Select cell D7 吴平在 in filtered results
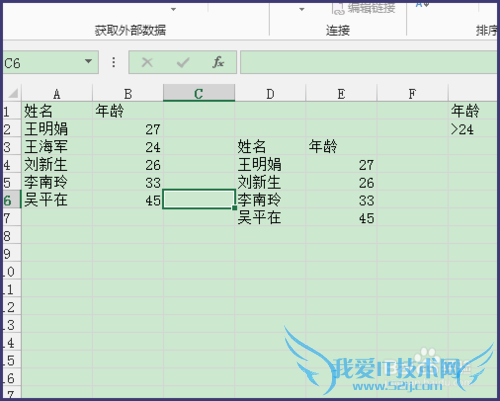The width and height of the screenshot is (500, 401). click(x=270, y=218)
